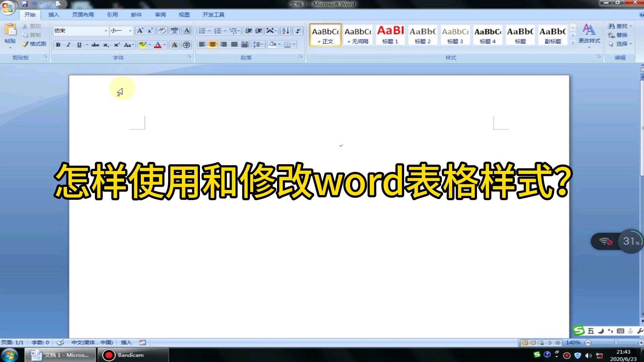Show or hide paragraph marks

coord(298,31)
